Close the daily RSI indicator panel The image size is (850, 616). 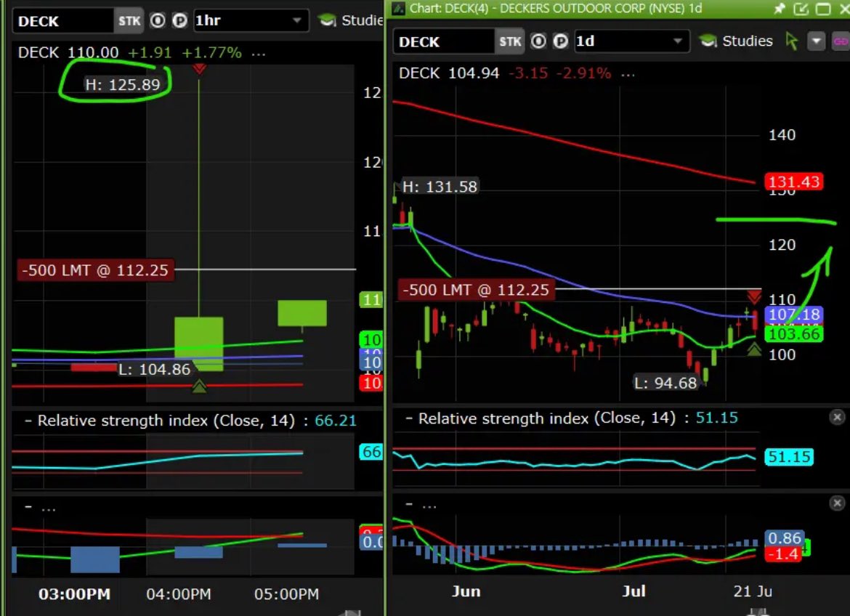tap(837, 417)
